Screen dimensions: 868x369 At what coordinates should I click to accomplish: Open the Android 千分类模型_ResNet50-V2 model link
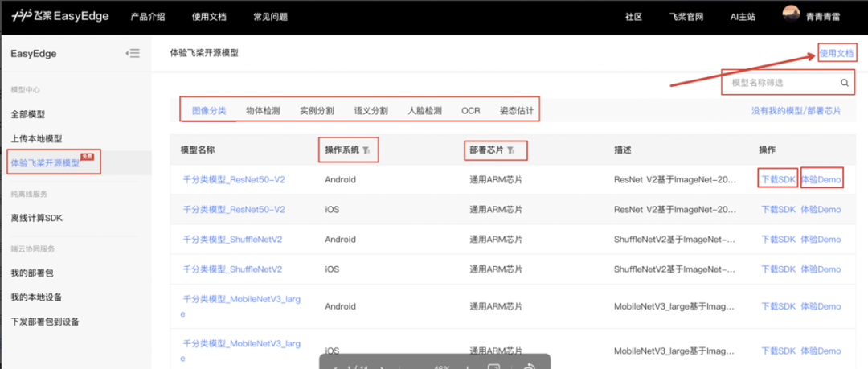(x=234, y=179)
